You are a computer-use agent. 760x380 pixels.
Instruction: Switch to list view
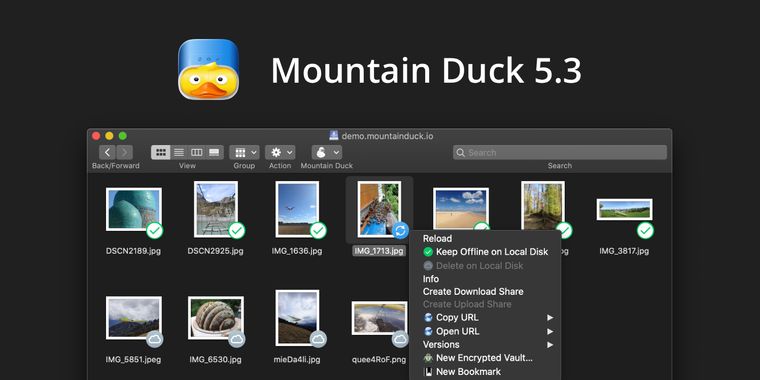click(179, 153)
